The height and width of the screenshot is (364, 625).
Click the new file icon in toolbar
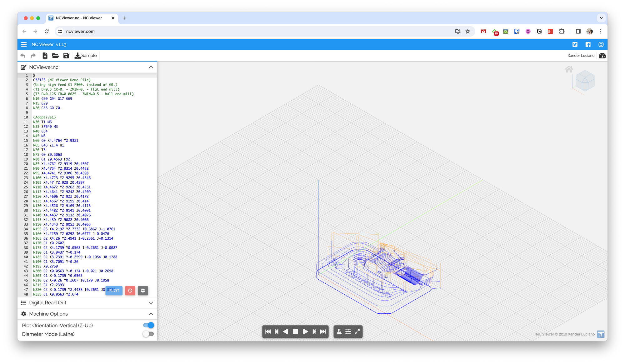pos(45,56)
